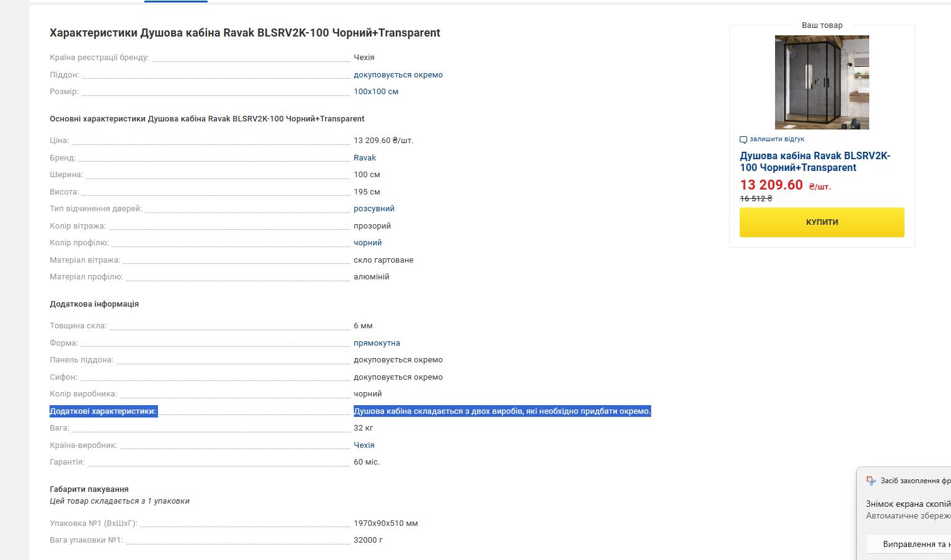Click Чехія in the Країна реєстрації бренду row
951x560 pixels.
coord(364,58)
